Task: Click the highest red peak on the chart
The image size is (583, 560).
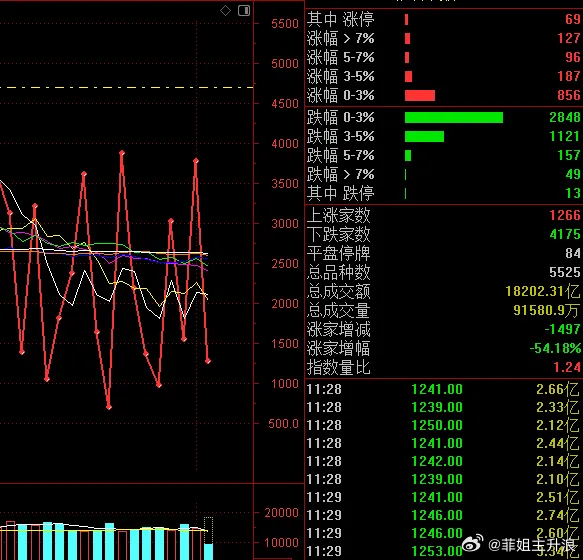Action: 122,152
